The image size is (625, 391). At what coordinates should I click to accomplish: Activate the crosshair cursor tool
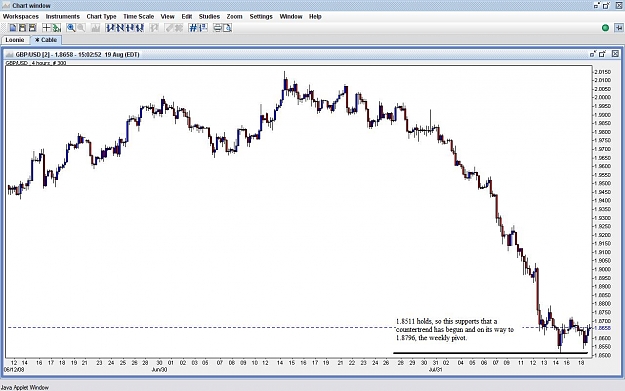(x=47, y=28)
